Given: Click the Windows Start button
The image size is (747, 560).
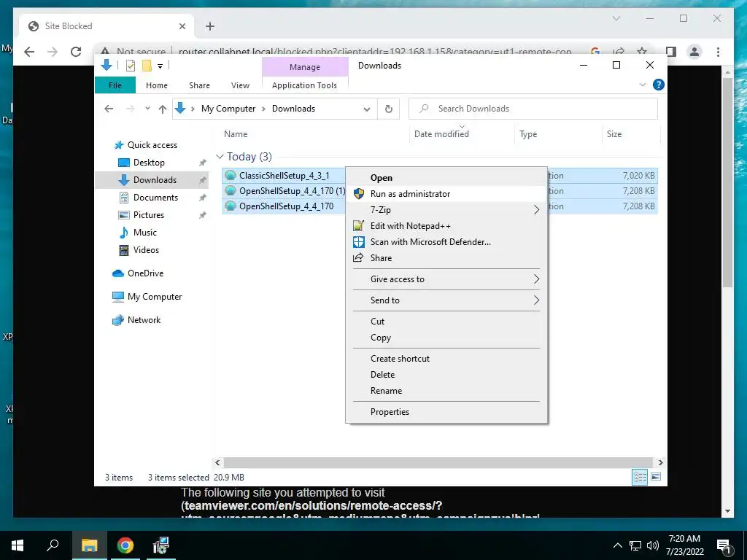Looking at the screenshot, I should 18,545.
